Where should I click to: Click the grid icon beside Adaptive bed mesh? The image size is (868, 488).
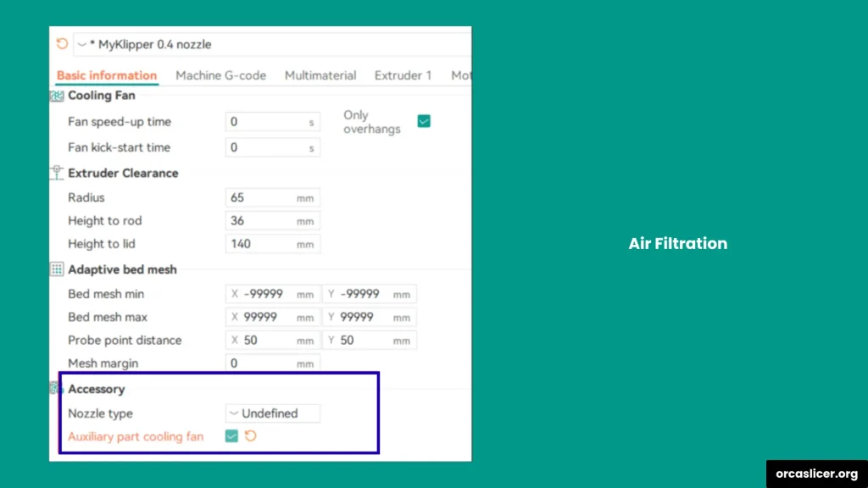(56, 269)
